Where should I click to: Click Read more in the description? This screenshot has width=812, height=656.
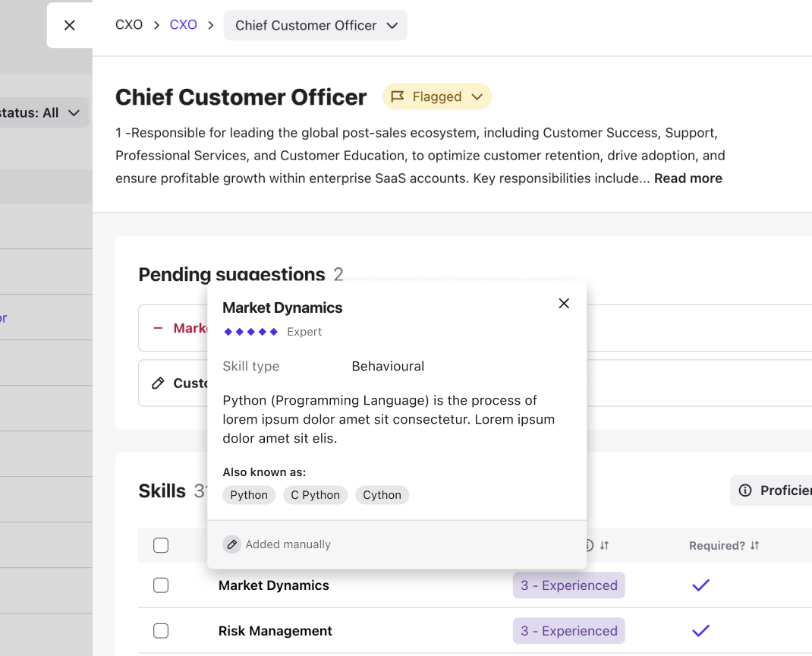point(688,178)
